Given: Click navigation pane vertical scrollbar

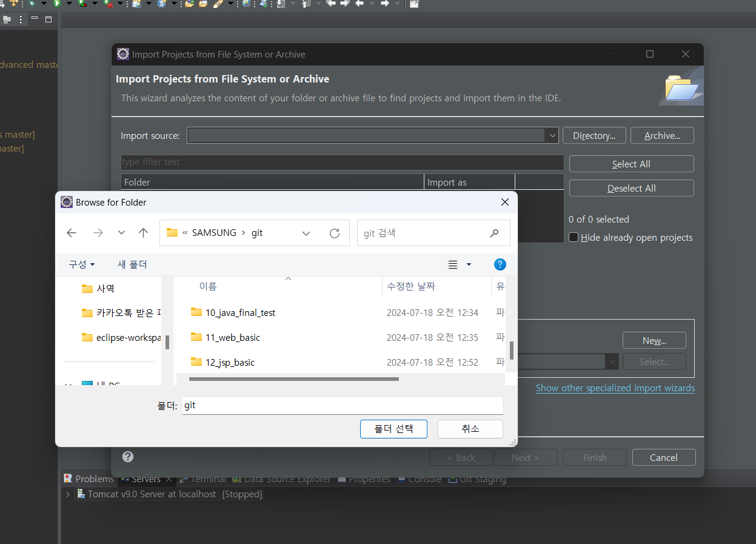Looking at the screenshot, I should [x=167, y=343].
